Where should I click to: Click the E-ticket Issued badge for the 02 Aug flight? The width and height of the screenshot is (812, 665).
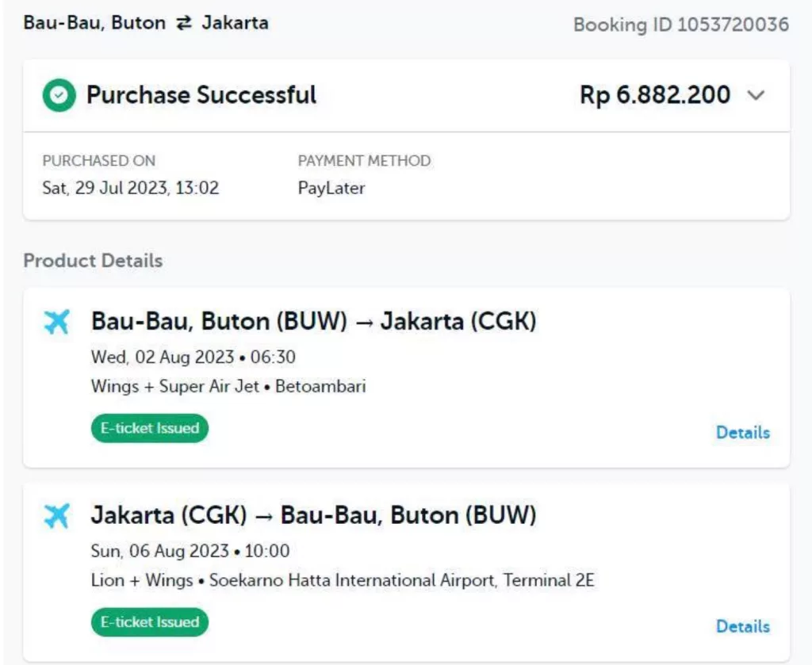pyautogui.click(x=150, y=428)
